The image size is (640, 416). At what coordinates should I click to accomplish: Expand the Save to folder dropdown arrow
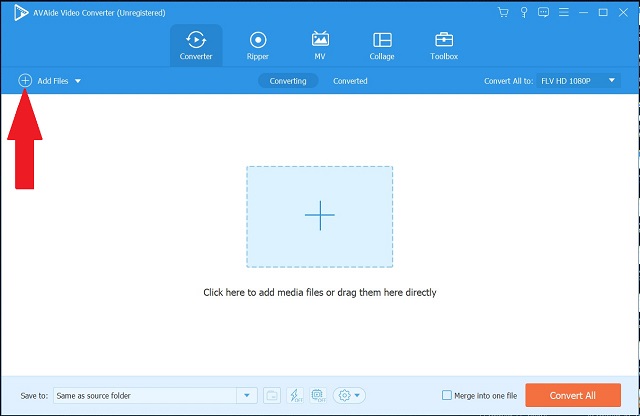[x=247, y=395]
